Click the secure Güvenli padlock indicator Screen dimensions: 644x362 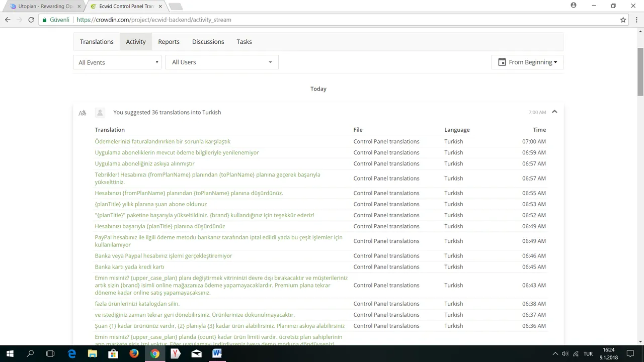(x=56, y=20)
